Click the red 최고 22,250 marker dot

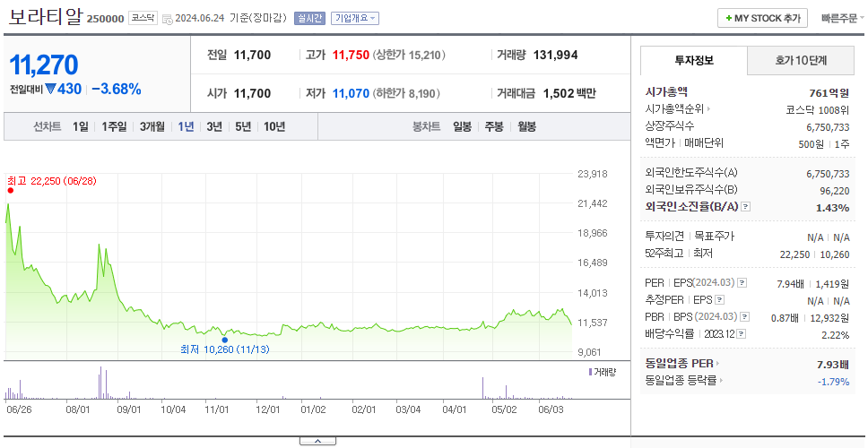point(10,190)
